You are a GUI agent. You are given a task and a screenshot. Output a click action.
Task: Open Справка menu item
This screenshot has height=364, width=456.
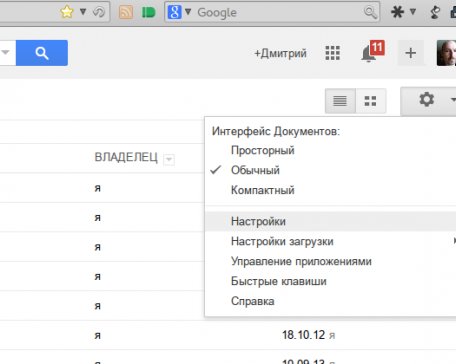click(x=330, y=301)
